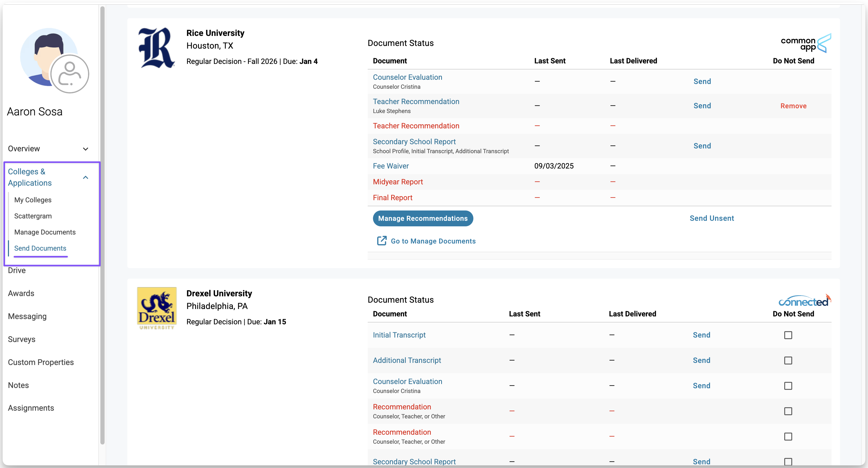Viewport: 868px width, 468px height.
Task: Check Do Not Send for Drexel Secondary School Report
Action: coord(788,462)
